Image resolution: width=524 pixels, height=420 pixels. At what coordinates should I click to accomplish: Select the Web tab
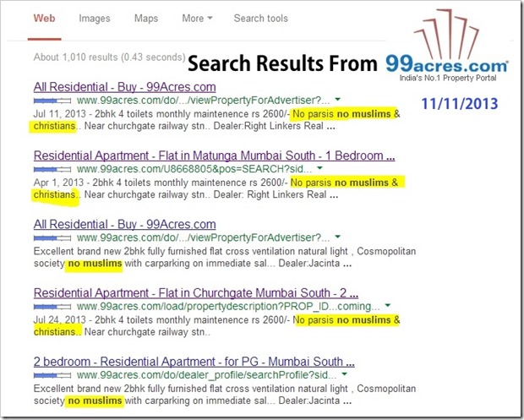coord(45,18)
